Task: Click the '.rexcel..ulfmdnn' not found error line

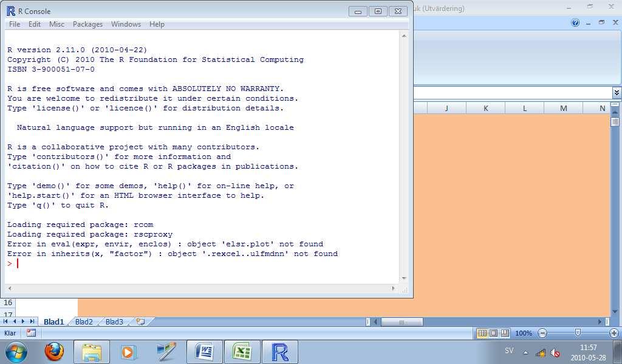Action: pos(173,254)
